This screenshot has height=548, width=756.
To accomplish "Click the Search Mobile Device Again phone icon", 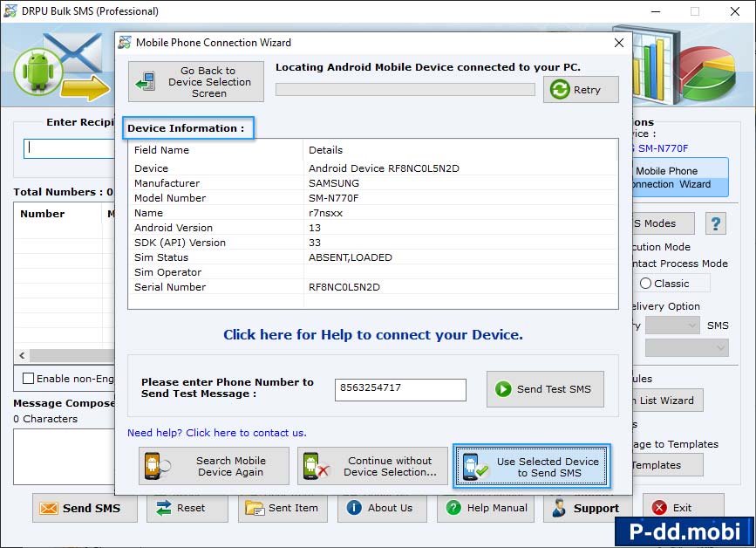I will click(157, 466).
